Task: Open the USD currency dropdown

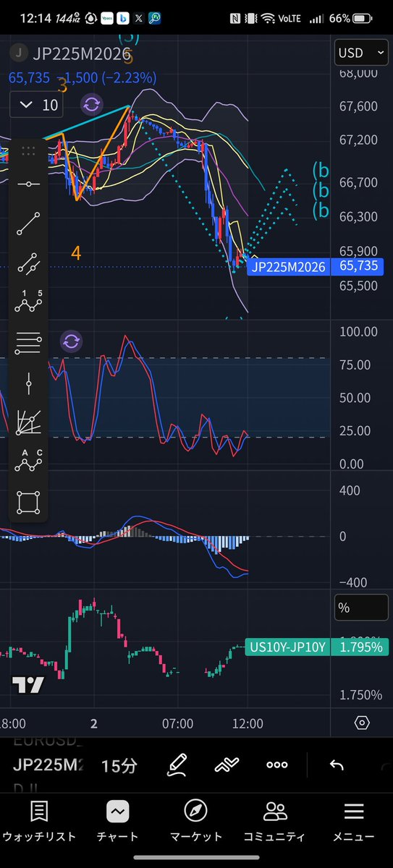Action: click(x=360, y=53)
